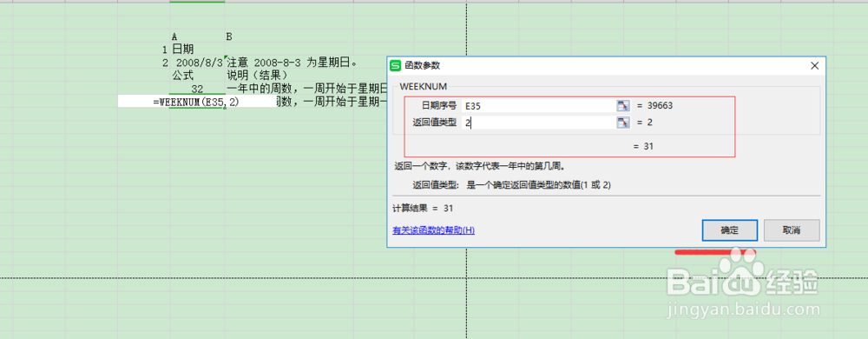Select the 日期 header cell
868x339 pixels.
coord(182,50)
